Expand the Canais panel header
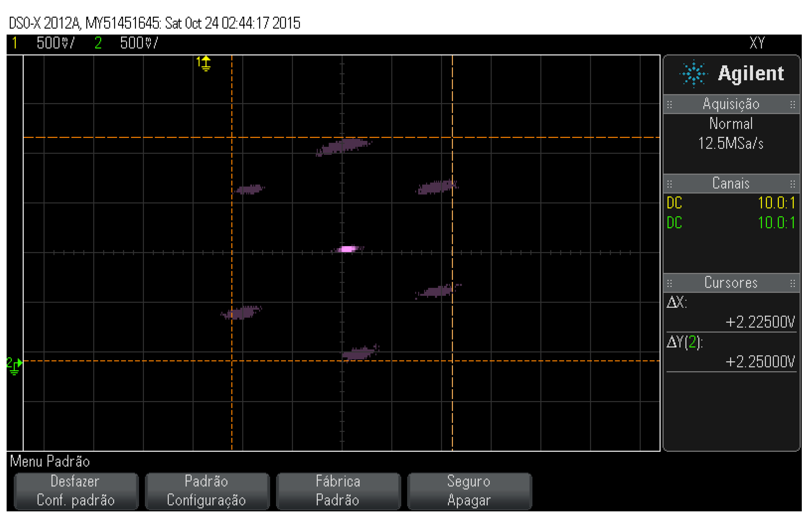Viewport: 812px width, 521px height. tap(731, 184)
